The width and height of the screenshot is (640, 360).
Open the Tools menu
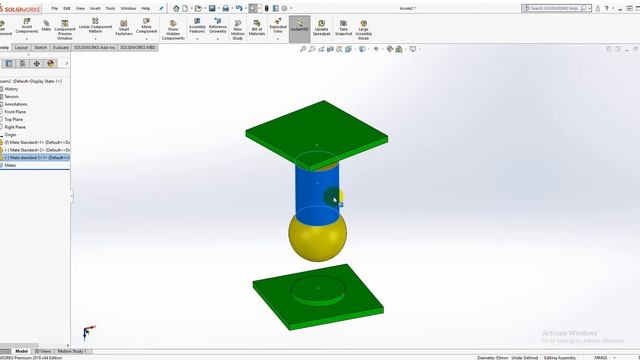pos(110,8)
